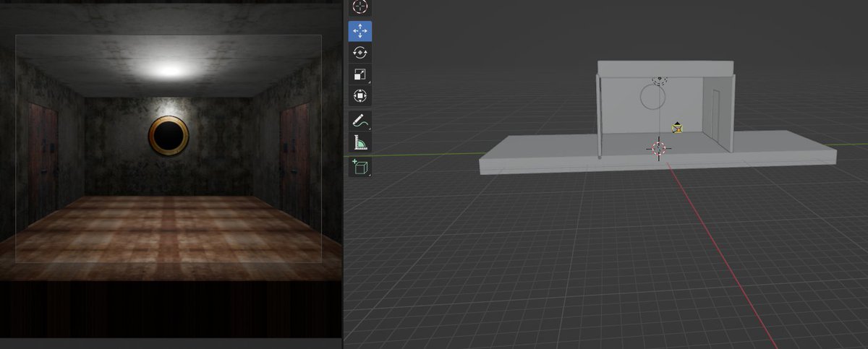Screen dimensions: 868x349
Task: Select the Transform tool
Action: 359,96
